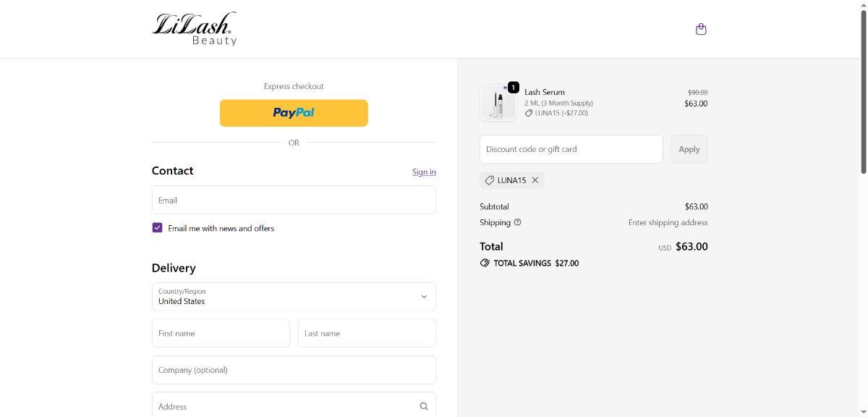868x417 pixels.
Task: Click the LiLash Beauty logo
Action: point(194,29)
